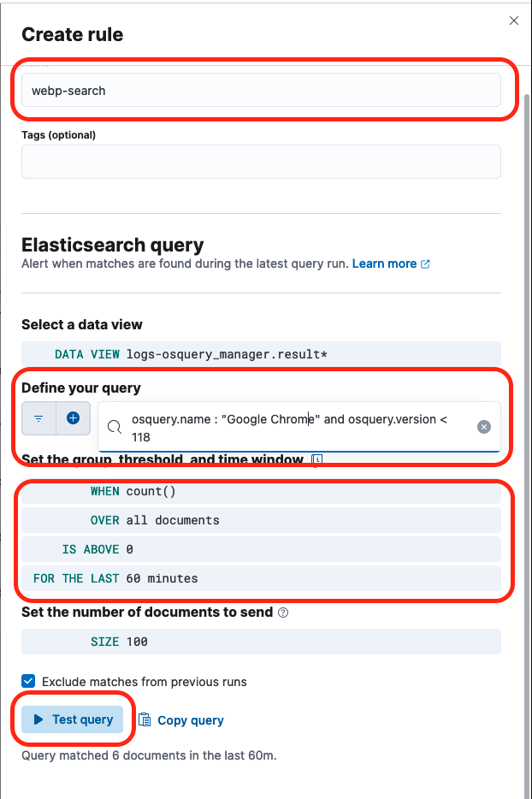Click the external link icon after Learn more
Viewport: 532px width, 799px height.
pyautogui.click(x=423, y=263)
